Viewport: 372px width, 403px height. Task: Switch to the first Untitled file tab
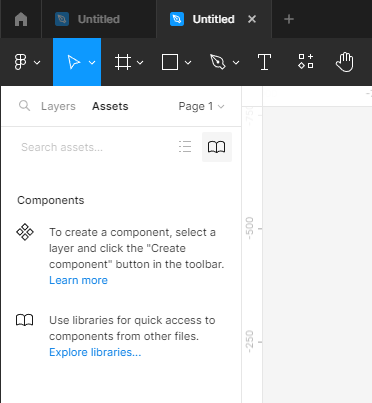point(99,19)
